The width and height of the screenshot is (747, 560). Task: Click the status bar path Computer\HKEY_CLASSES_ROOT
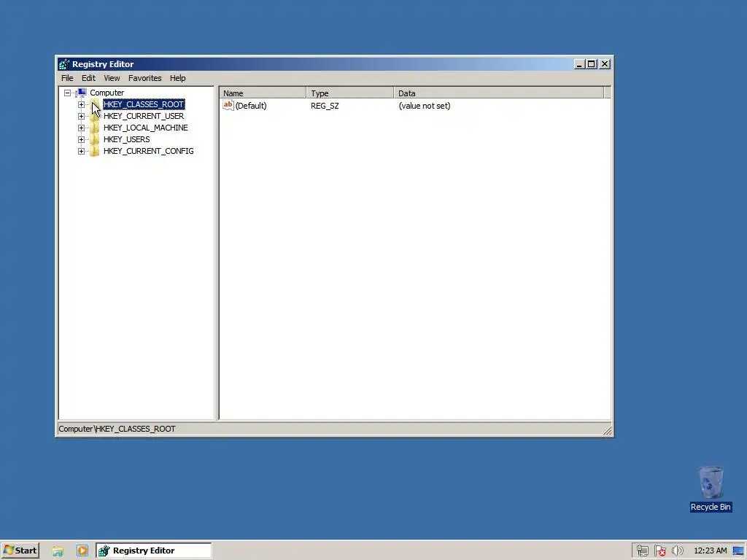117,429
